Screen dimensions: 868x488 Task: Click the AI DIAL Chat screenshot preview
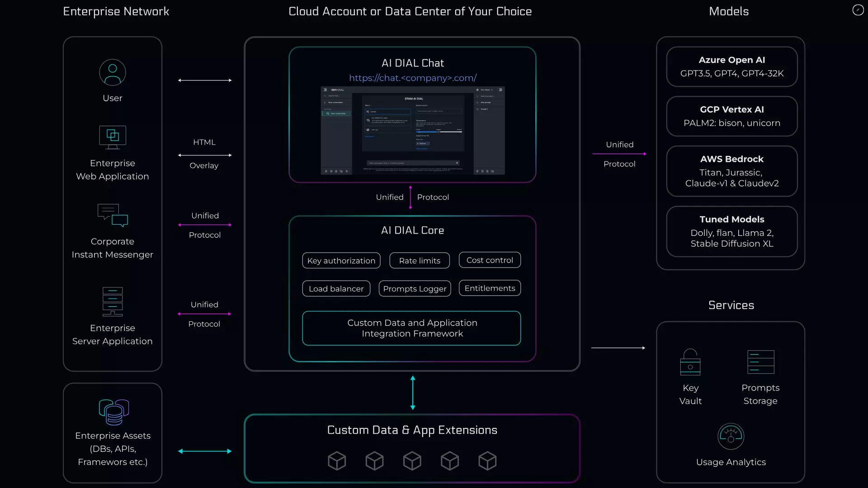[413, 131]
